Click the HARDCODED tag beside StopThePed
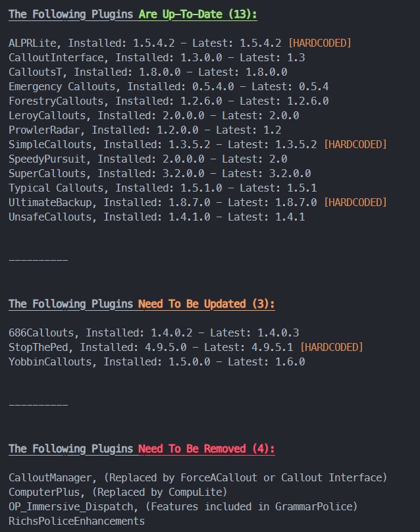 pyautogui.click(x=332, y=347)
